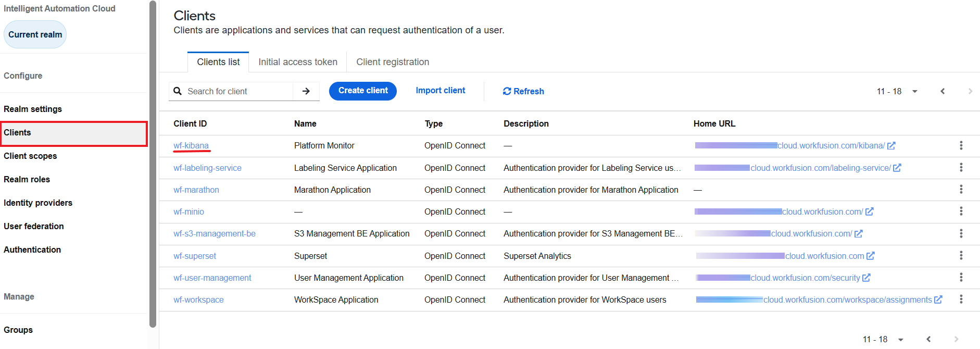
Task: Click the Home URL column header
Action: (714, 123)
